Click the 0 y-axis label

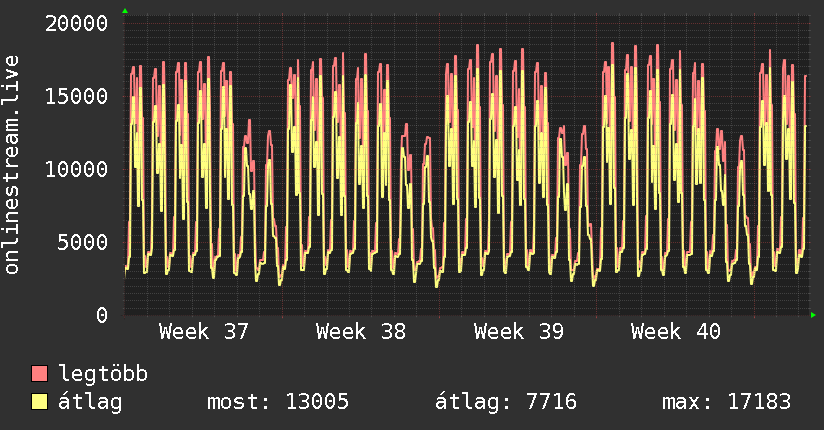[102, 315]
